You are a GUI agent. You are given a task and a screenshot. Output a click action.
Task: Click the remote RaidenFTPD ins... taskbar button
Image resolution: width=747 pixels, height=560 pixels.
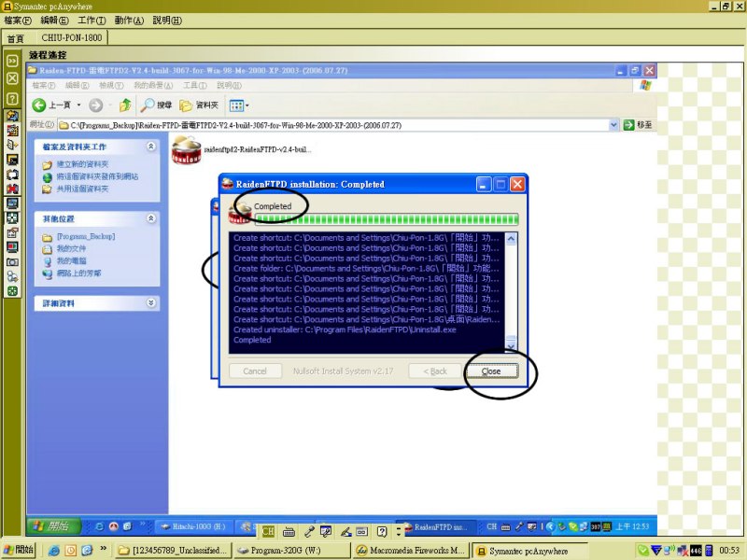click(437, 526)
